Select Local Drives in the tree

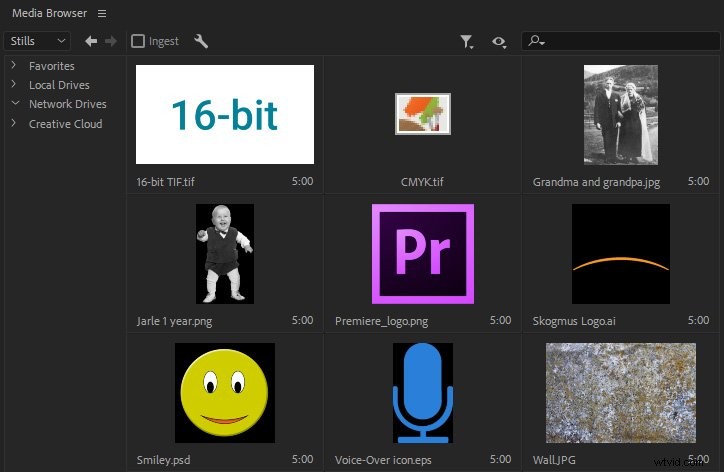tap(59, 85)
